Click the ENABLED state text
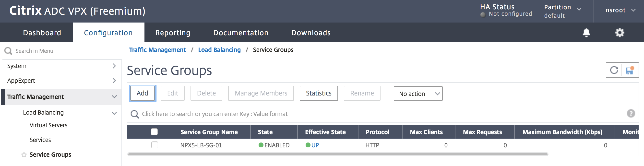644x166 pixels. click(x=277, y=145)
